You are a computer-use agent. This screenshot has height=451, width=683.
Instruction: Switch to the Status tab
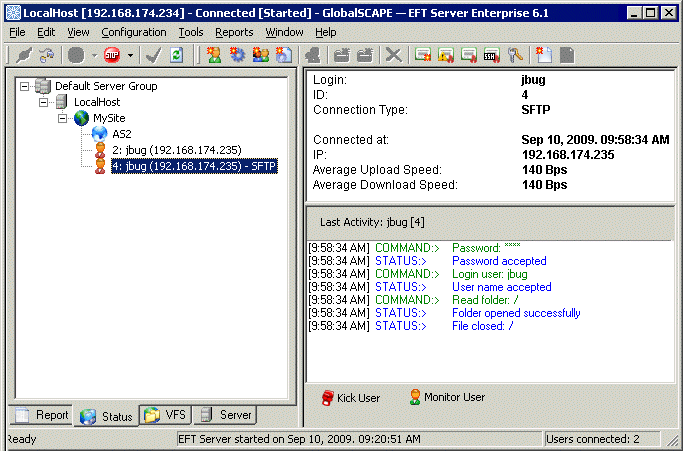point(106,416)
